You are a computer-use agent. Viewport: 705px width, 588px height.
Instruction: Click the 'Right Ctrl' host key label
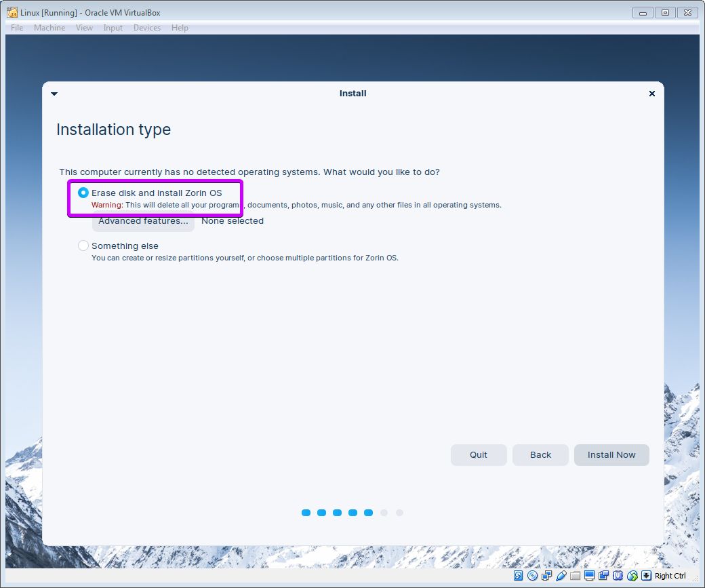(x=670, y=576)
